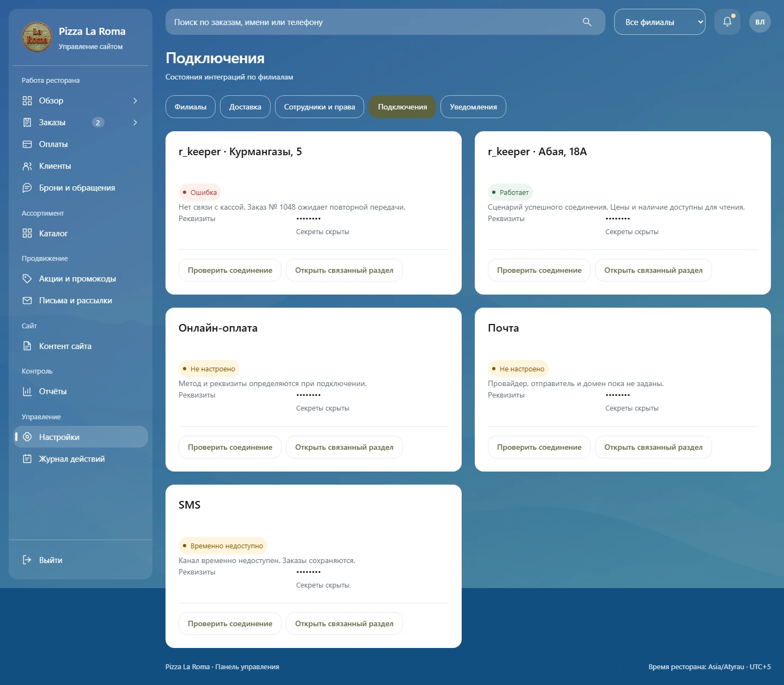Expand the Заказы chevron
The width and height of the screenshot is (784, 685).
[135, 123]
